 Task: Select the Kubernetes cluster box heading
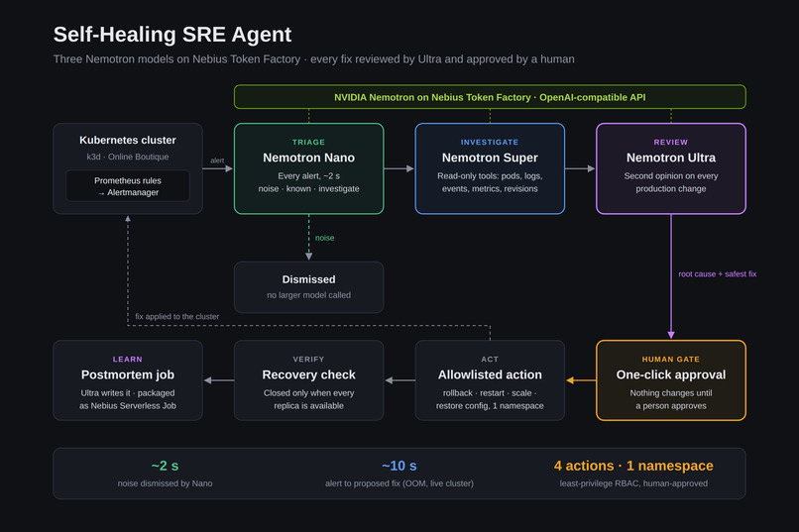(x=128, y=140)
